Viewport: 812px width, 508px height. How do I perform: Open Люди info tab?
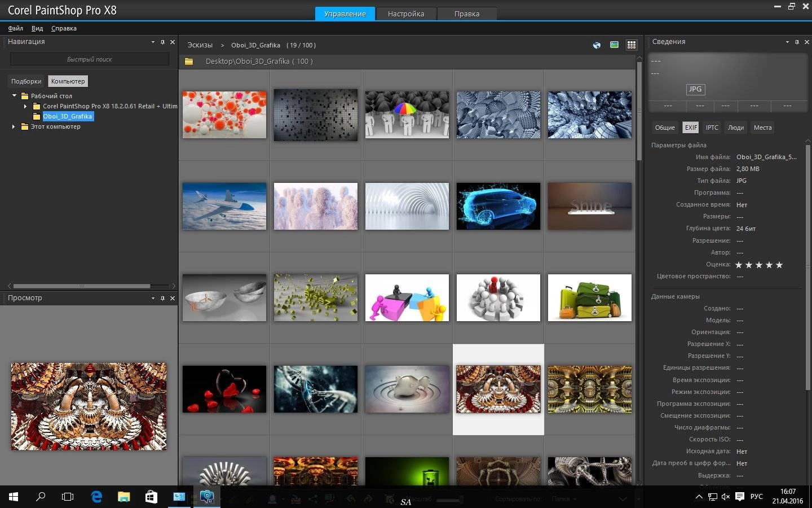pyautogui.click(x=736, y=128)
